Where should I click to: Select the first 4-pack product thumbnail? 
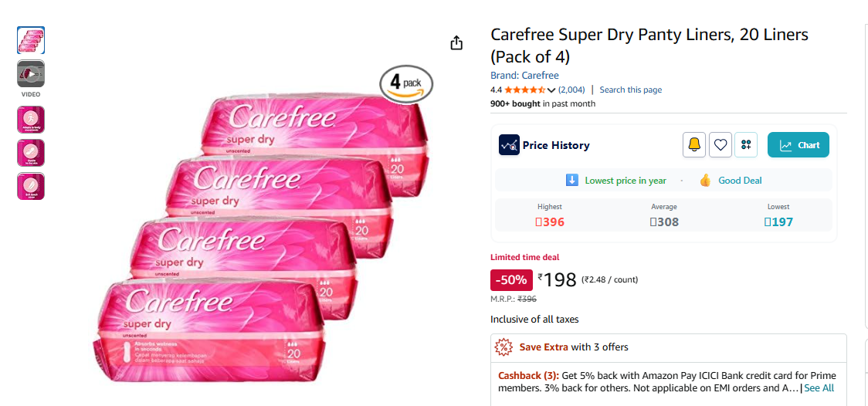point(31,40)
